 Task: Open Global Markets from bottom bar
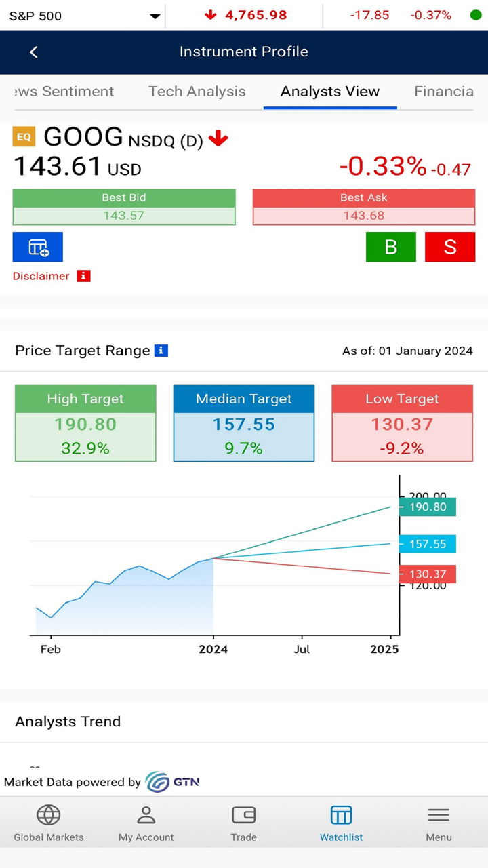[x=49, y=823]
